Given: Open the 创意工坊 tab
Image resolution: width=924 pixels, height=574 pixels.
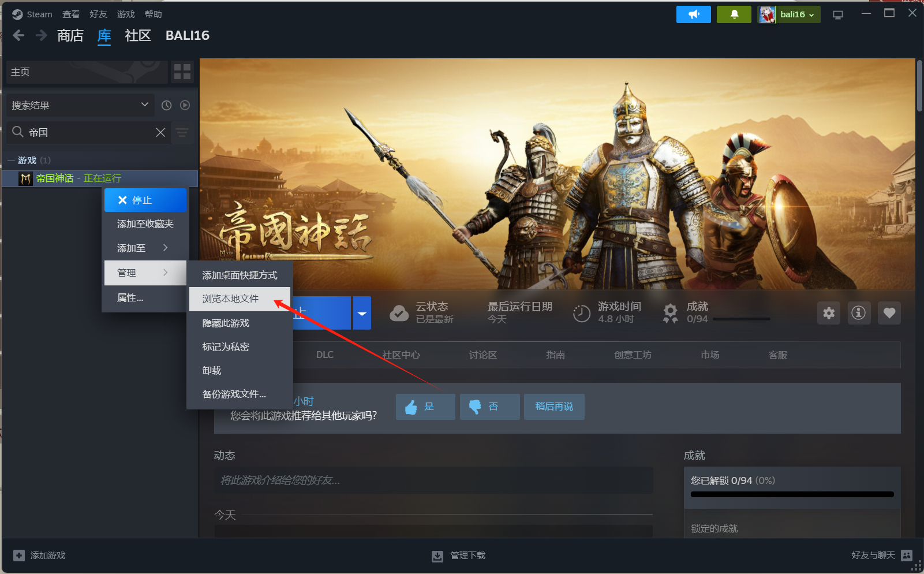Looking at the screenshot, I should pyautogui.click(x=633, y=355).
